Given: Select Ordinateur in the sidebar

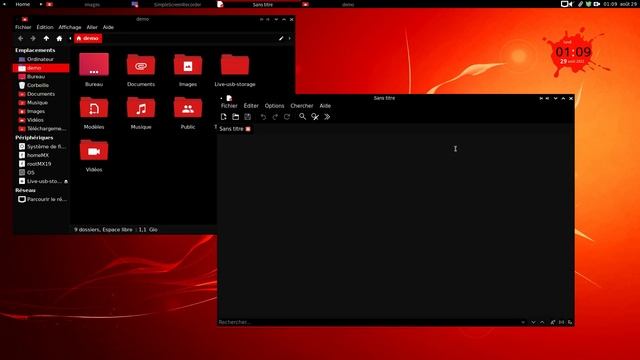Looking at the screenshot, I should point(41,59).
